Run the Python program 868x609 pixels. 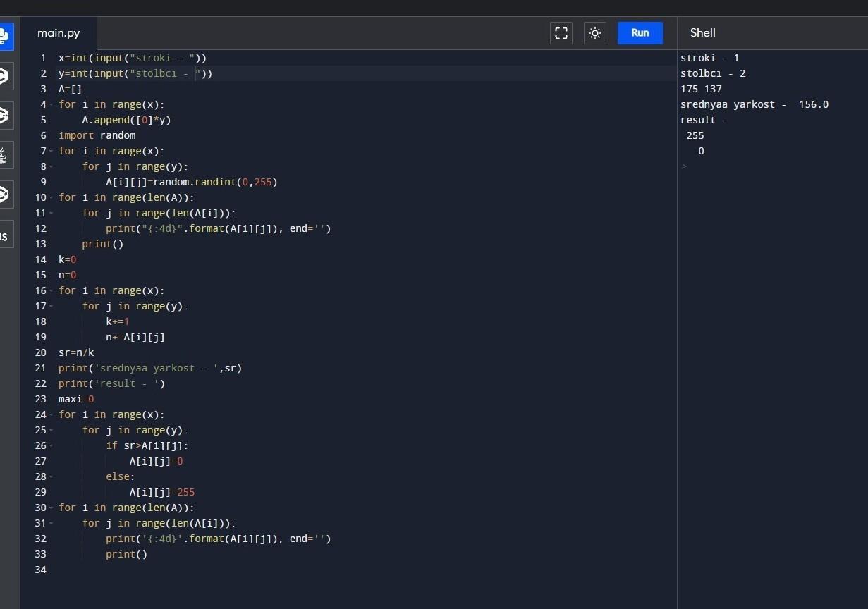point(640,32)
